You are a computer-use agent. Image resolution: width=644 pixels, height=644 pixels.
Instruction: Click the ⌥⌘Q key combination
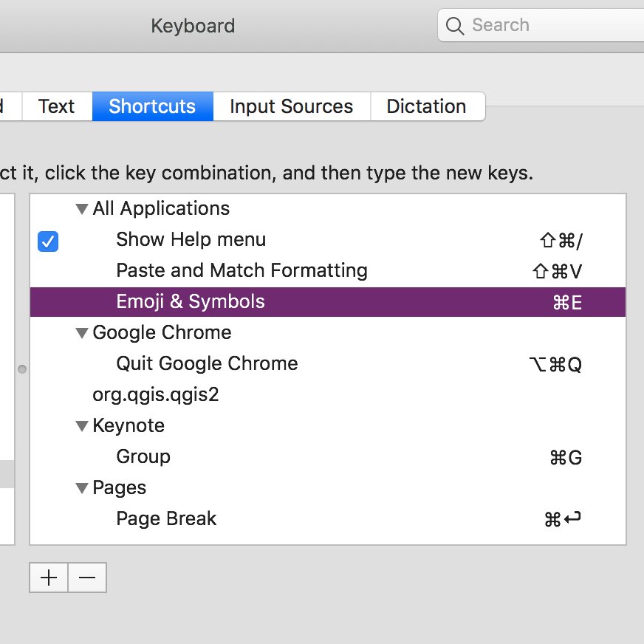(x=555, y=364)
